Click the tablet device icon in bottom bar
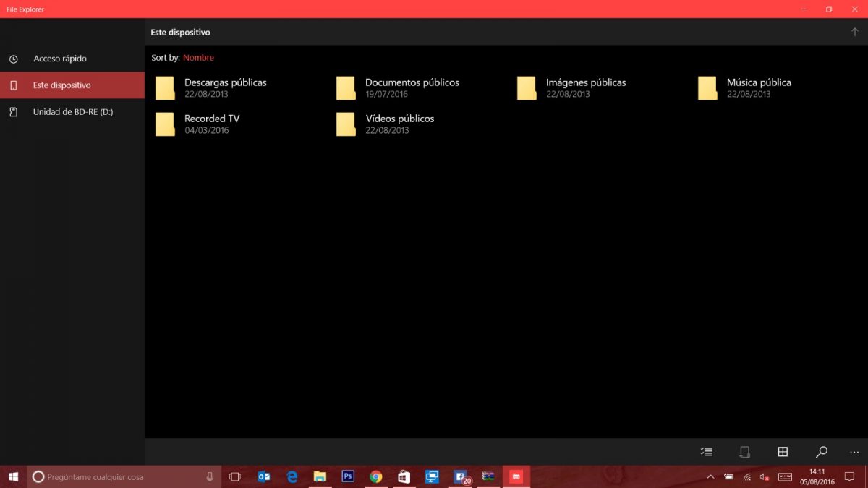Image resolution: width=868 pixels, height=488 pixels. [x=744, y=452]
